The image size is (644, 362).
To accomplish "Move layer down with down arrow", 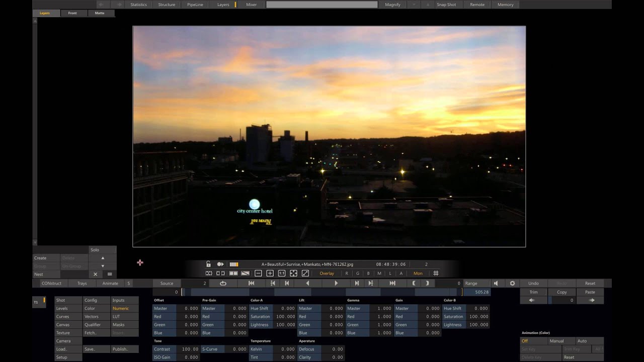I will pos(103,266).
